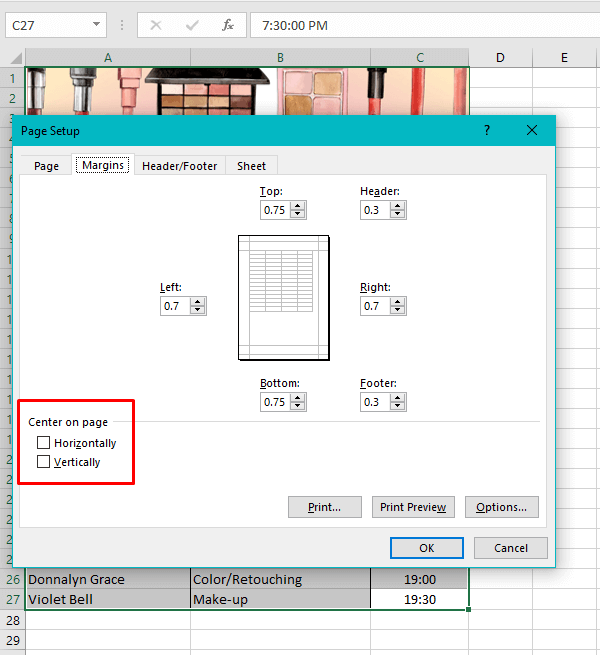This screenshot has width=600, height=655.
Task: Switch to the Header/Footer tab
Action: [179, 166]
